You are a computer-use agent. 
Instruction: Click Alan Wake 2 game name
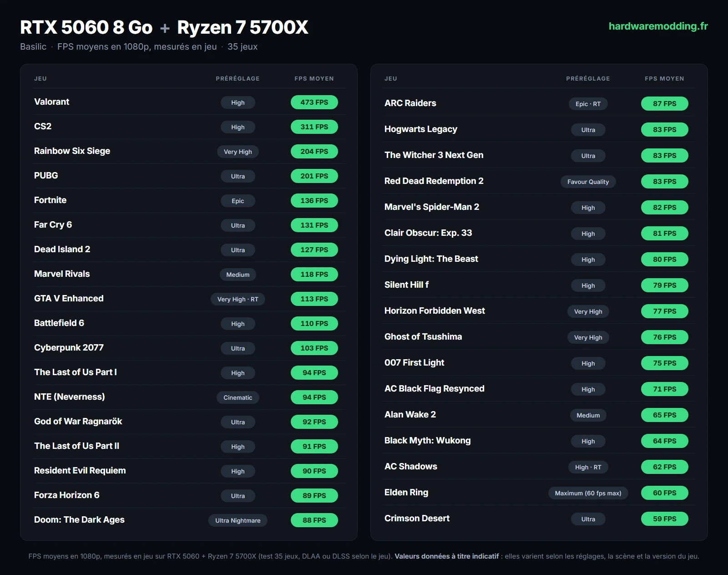pyautogui.click(x=410, y=415)
